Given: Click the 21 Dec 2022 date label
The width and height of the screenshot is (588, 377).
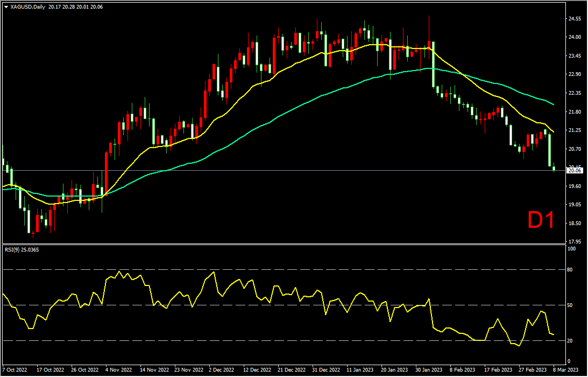Looking at the screenshot, I should 291,369.
